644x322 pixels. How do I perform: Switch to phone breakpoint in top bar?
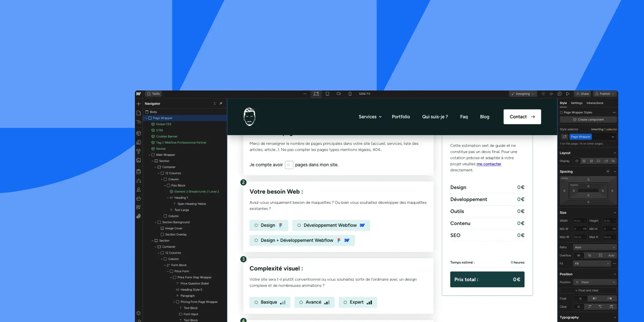350,94
